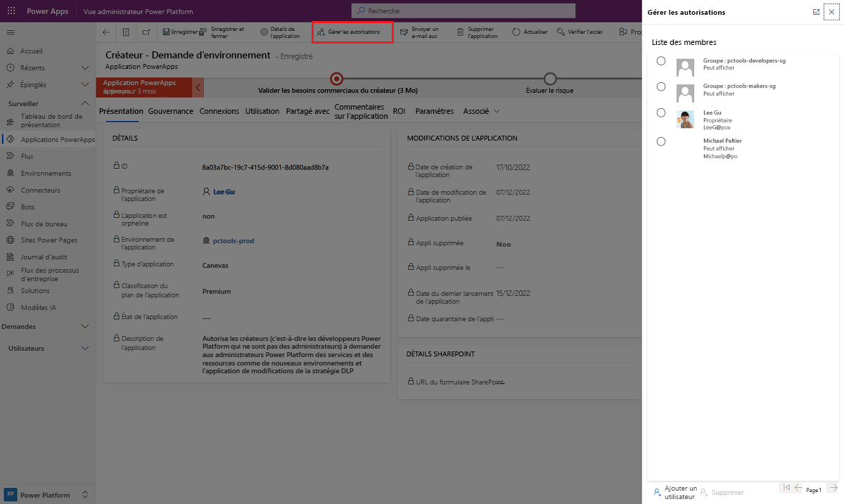Screen dimensions: 844x504
Task: Open record in new window icon
Action: tap(146, 32)
